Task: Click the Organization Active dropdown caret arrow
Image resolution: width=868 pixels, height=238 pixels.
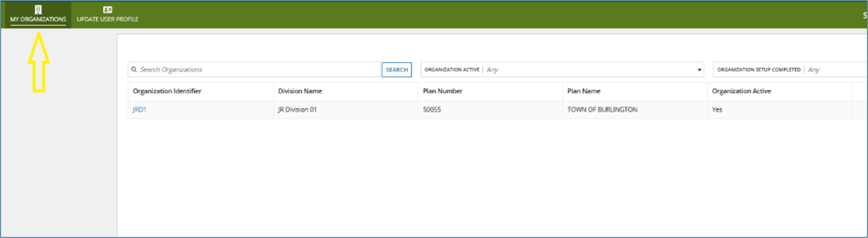Action: pos(699,70)
